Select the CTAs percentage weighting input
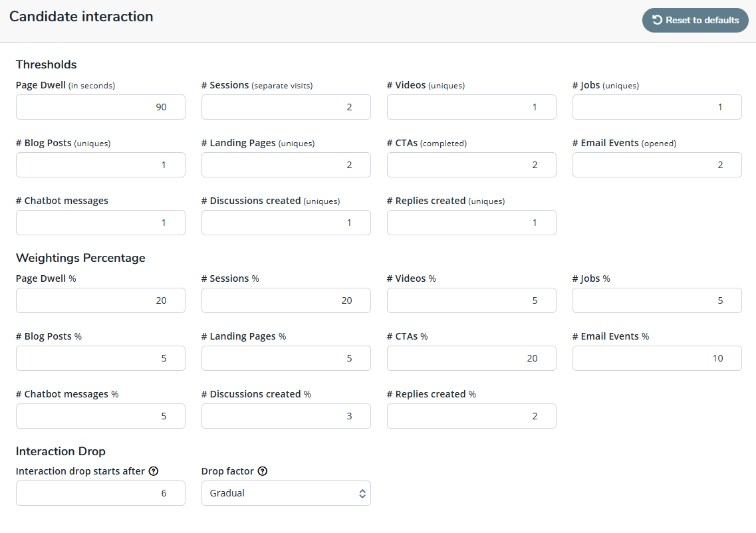Image resolution: width=756 pixels, height=533 pixels. click(471, 358)
